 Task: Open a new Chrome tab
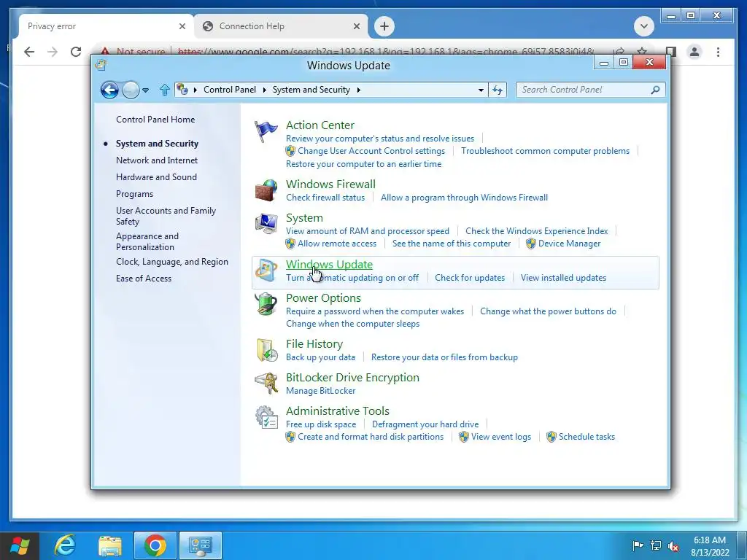(384, 26)
